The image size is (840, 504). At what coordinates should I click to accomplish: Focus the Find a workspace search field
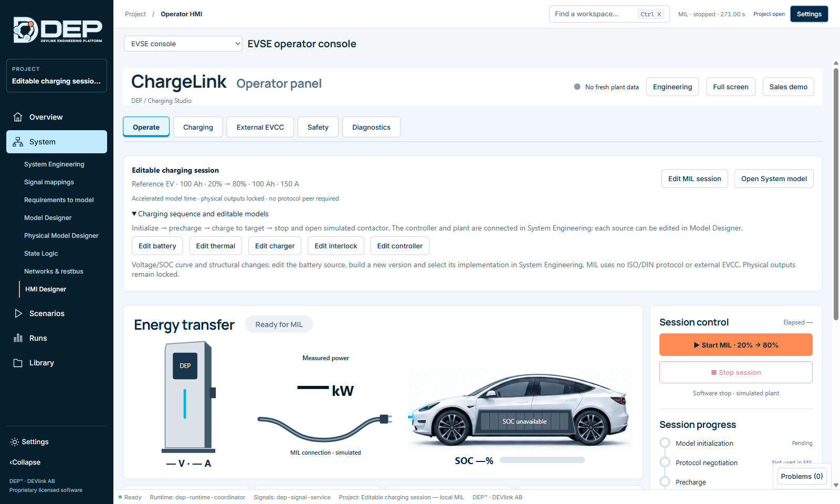click(x=609, y=14)
